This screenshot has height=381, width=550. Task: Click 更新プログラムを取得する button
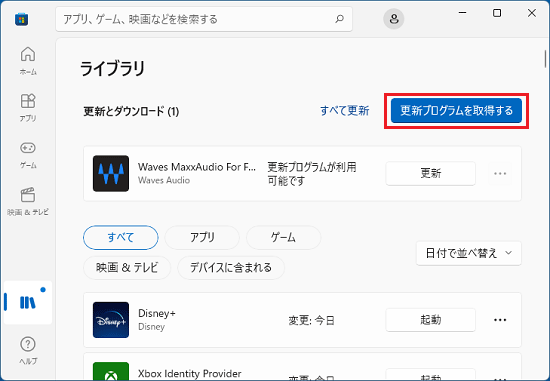pos(456,111)
